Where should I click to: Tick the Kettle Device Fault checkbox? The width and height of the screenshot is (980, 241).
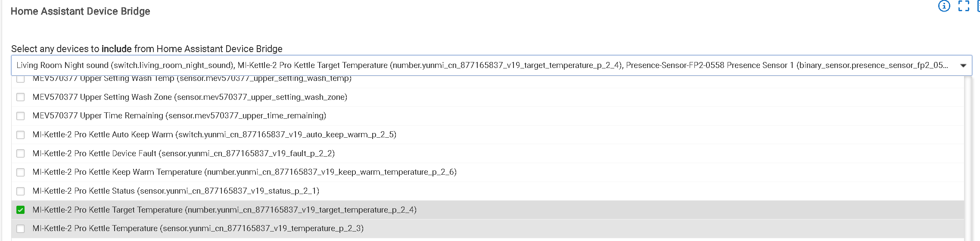20,154
